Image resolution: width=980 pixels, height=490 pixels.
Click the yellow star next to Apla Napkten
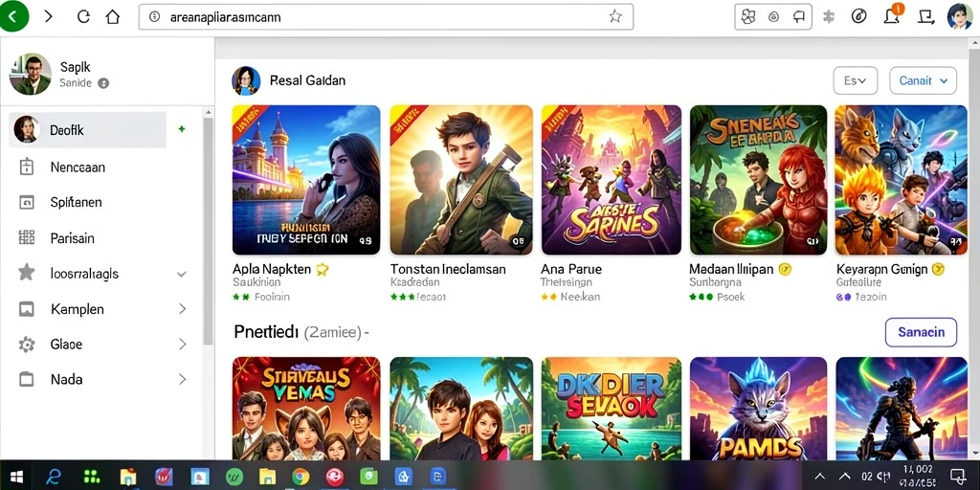323,269
